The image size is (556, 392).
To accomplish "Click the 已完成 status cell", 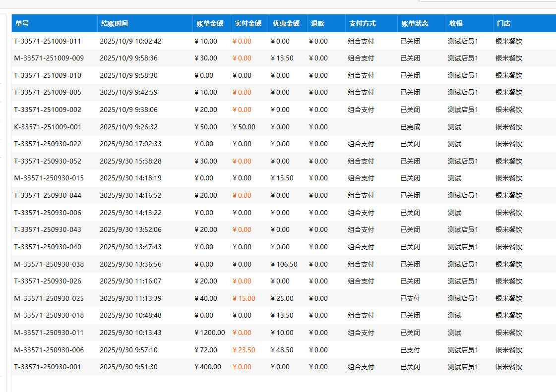I will click(x=410, y=127).
